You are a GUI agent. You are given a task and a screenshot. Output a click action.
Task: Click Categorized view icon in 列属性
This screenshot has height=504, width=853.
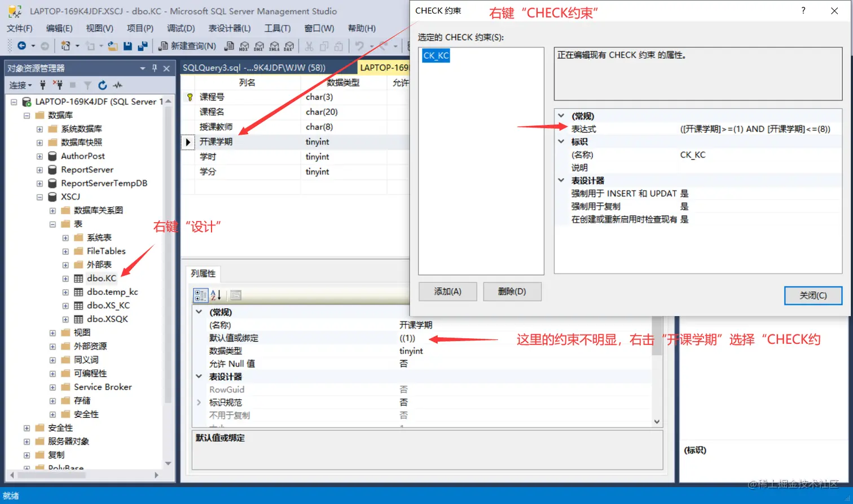[x=200, y=295]
